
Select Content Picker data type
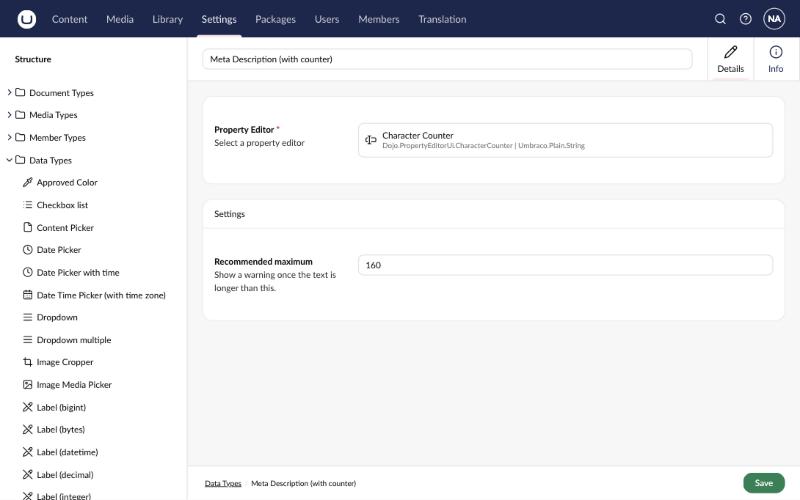click(x=65, y=227)
